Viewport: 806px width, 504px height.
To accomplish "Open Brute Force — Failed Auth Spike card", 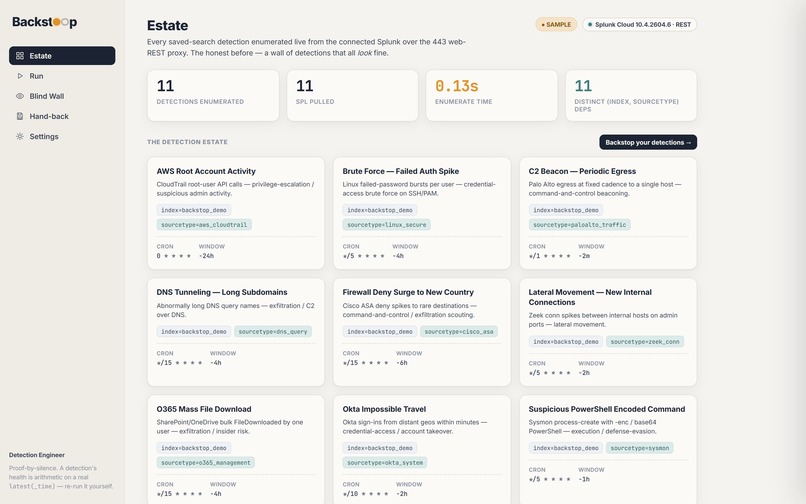I will (x=422, y=213).
